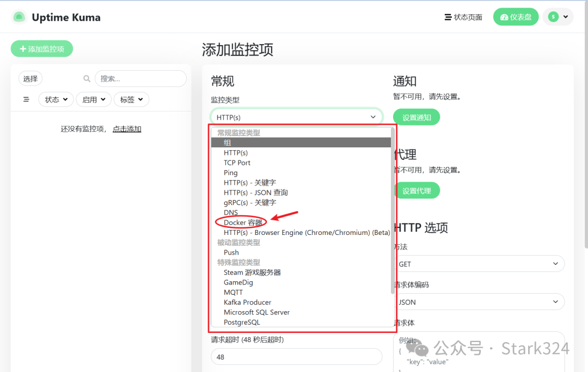Viewport: 588px width, 372px height.
Task: Select gRPC(s) - 关键字 option
Action: 301,203
